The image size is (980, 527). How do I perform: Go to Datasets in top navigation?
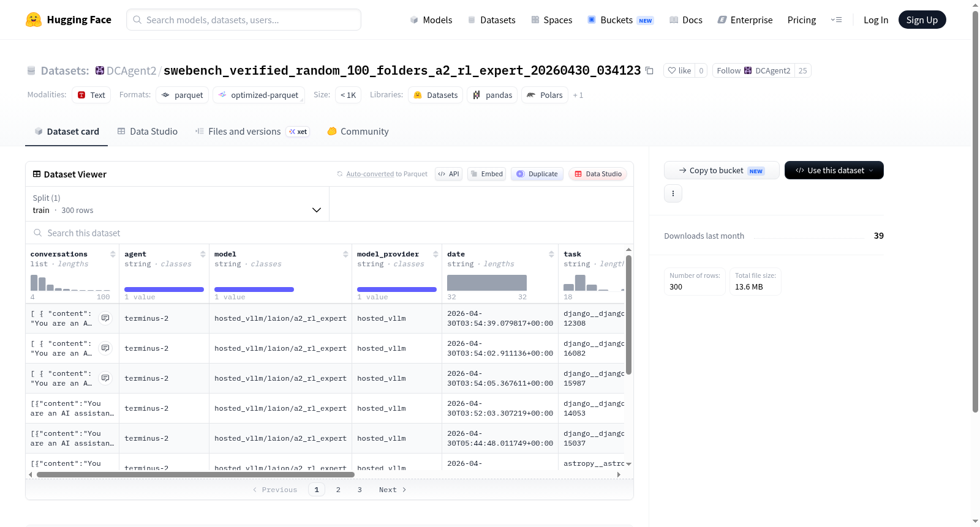tap(492, 20)
